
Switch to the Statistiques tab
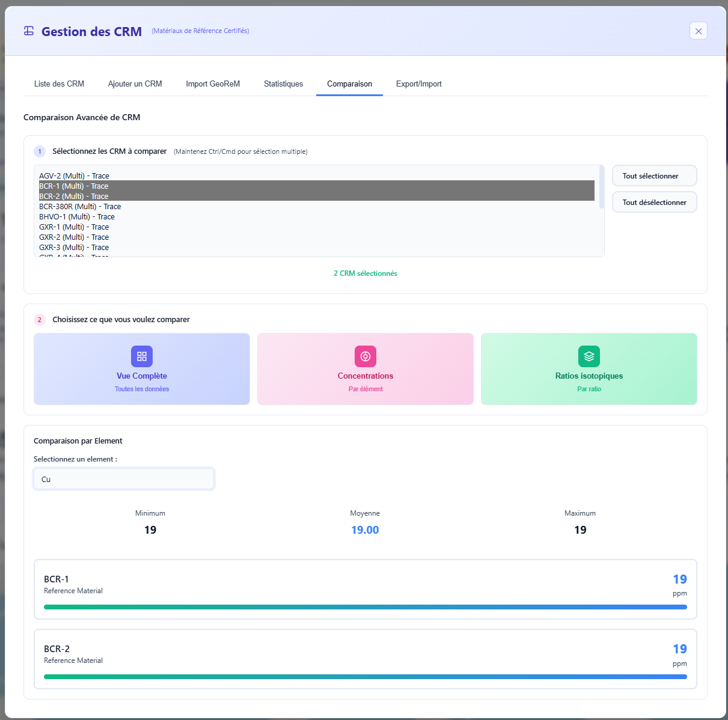click(x=283, y=84)
